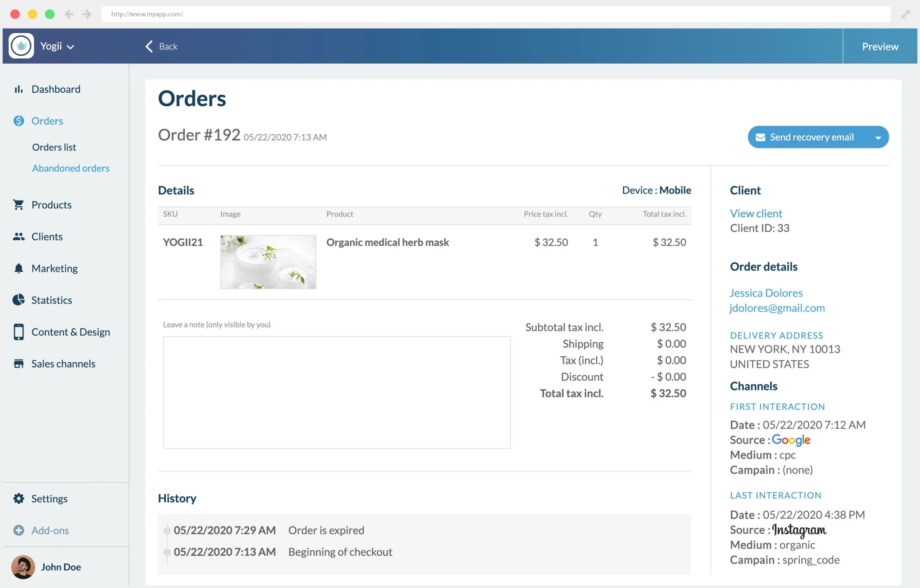The image size is (920, 588).
Task: Click the jdolores@gmail.com email link
Action: point(777,308)
